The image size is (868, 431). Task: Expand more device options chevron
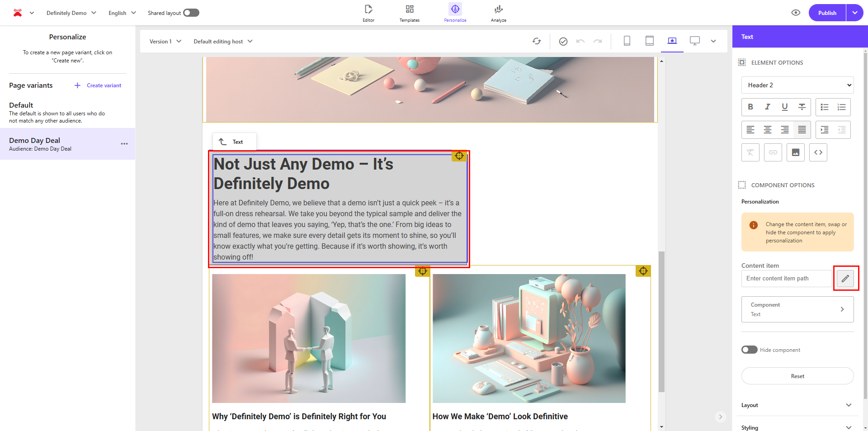click(713, 41)
